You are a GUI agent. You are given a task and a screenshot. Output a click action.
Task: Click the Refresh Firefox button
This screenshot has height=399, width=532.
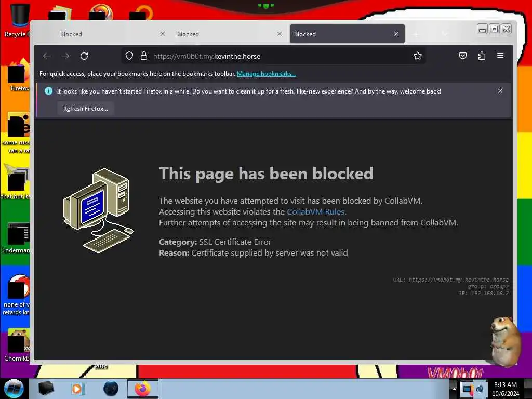[86, 109]
